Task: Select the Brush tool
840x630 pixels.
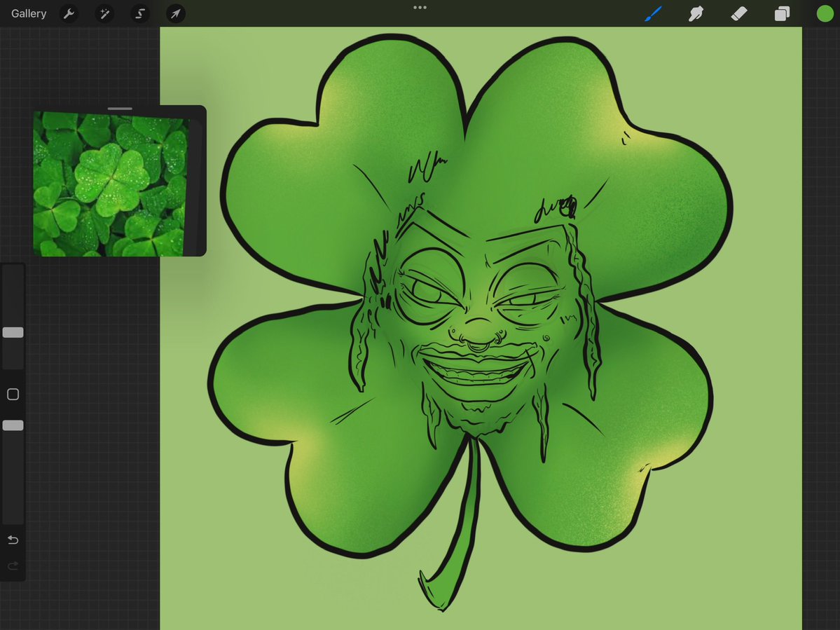Action: pyautogui.click(x=653, y=13)
